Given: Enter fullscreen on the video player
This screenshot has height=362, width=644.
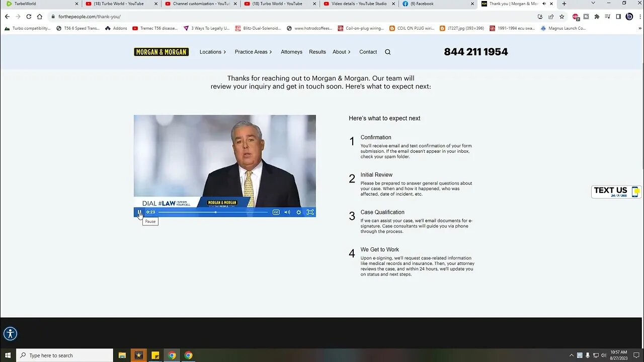Looking at the screenshot, I should click(310, 212).
